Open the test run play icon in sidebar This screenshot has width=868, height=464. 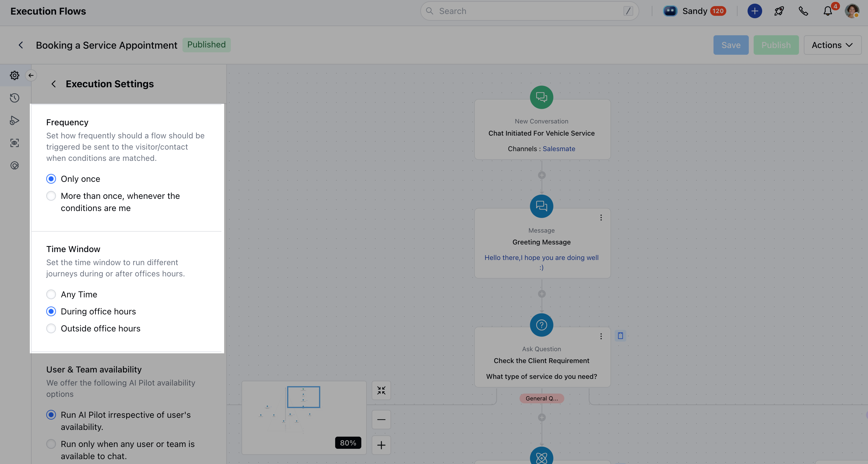click(15, 120)
